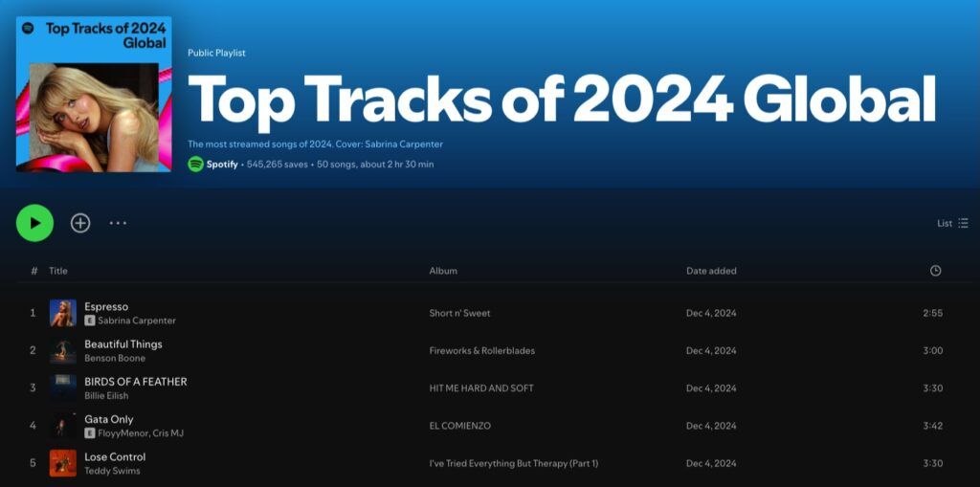Click BIRDS OF A FEATHER album thumbnail

63,388
